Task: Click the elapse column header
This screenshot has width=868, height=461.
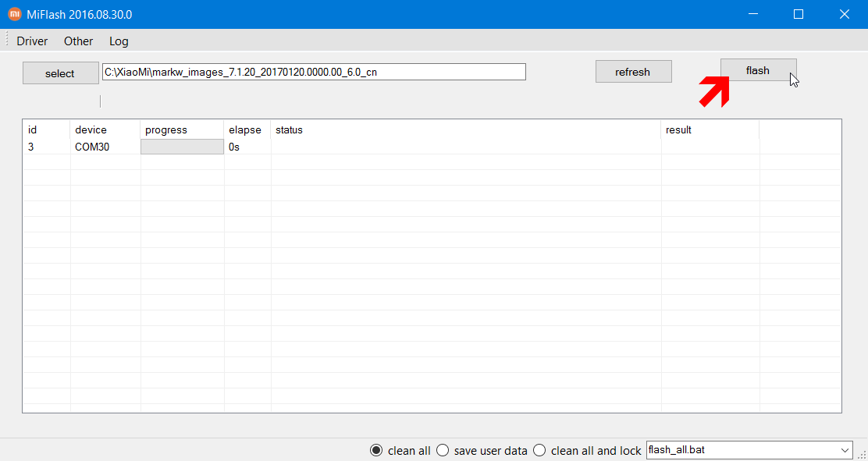Action: pos(247,130)
